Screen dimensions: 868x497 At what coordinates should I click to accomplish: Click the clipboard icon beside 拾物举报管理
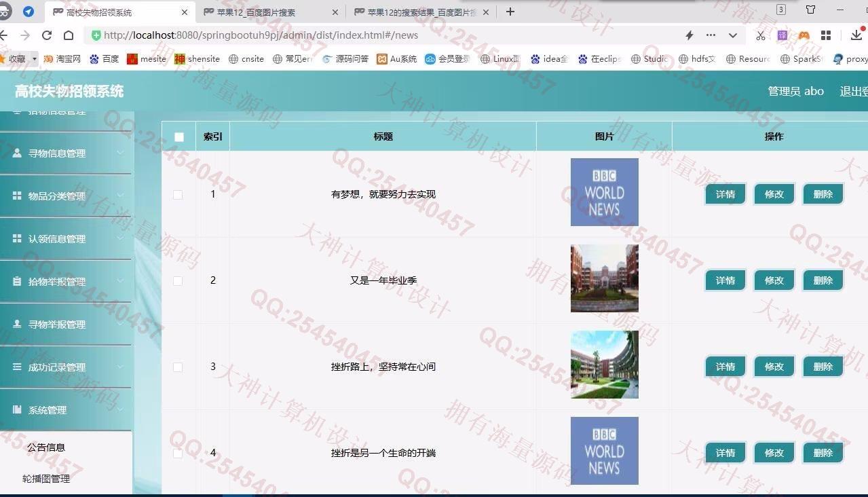(17, 281)
